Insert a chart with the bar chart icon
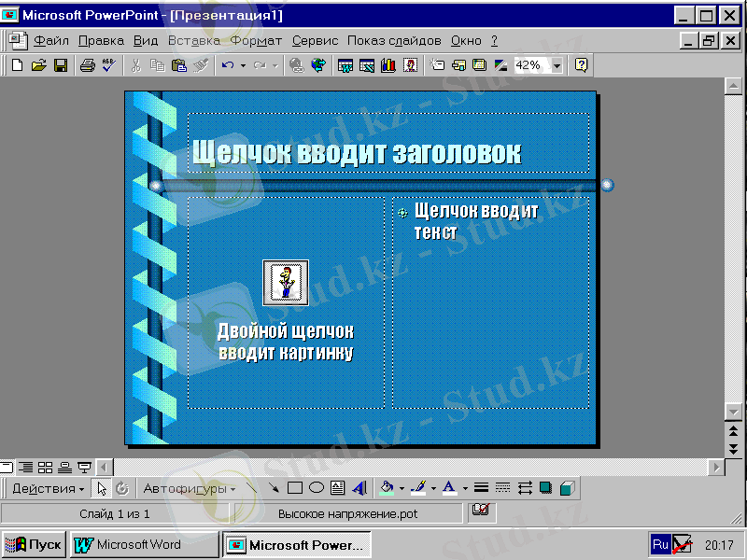 [x=388, y=65]
